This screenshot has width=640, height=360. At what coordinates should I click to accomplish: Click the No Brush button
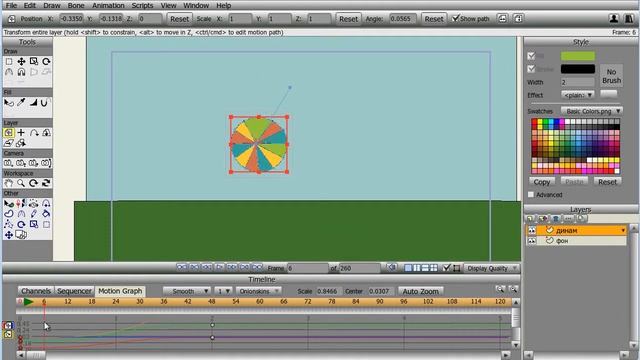point(611,76)
